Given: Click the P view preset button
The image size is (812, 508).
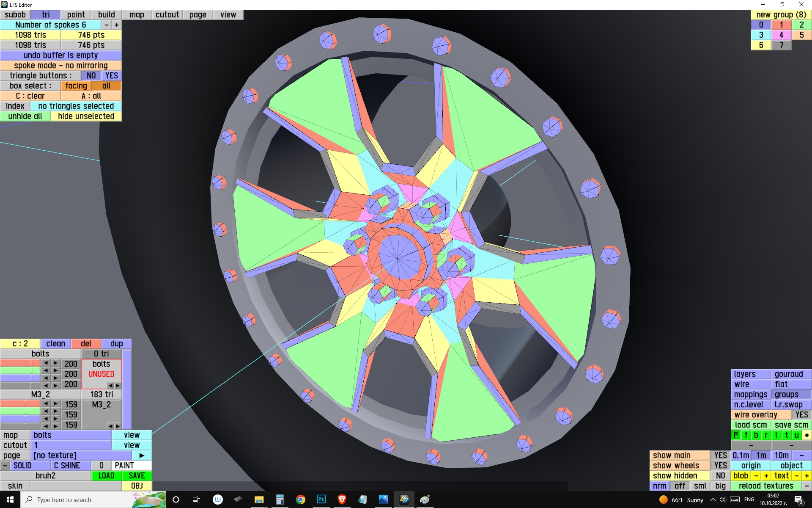Looking at the screenshot, I should (735, 435).
